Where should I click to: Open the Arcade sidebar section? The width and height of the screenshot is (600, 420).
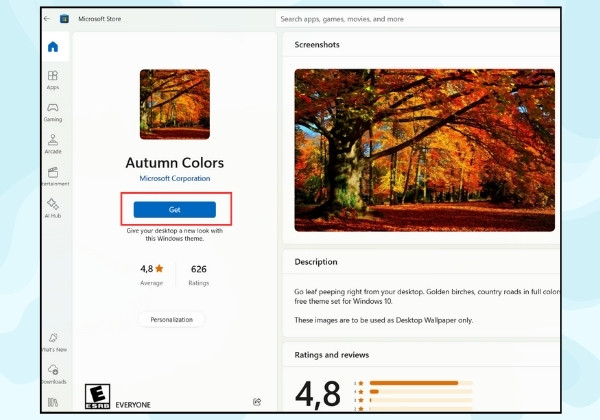pos(53,144)
